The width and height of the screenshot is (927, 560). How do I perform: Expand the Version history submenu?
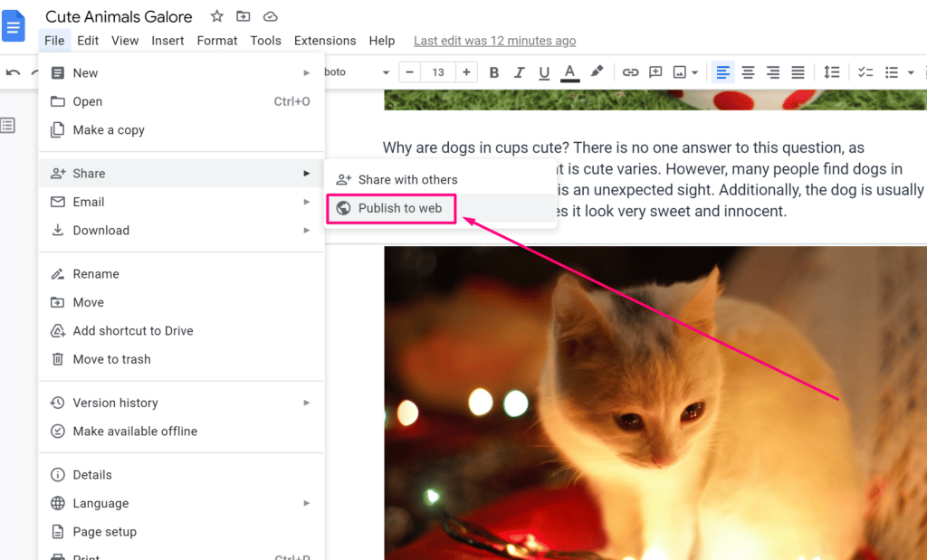coord(181,403)
